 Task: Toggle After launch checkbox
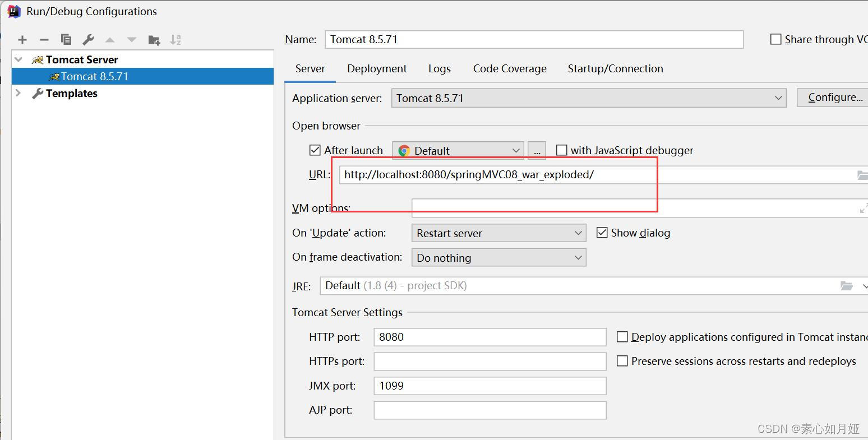[315, 150]
